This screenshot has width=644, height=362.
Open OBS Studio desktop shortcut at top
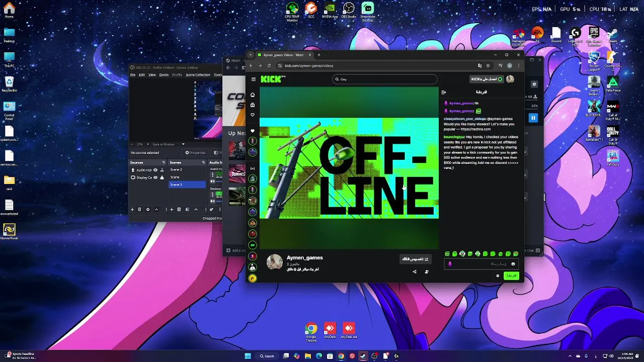click(x=349, y=11)
